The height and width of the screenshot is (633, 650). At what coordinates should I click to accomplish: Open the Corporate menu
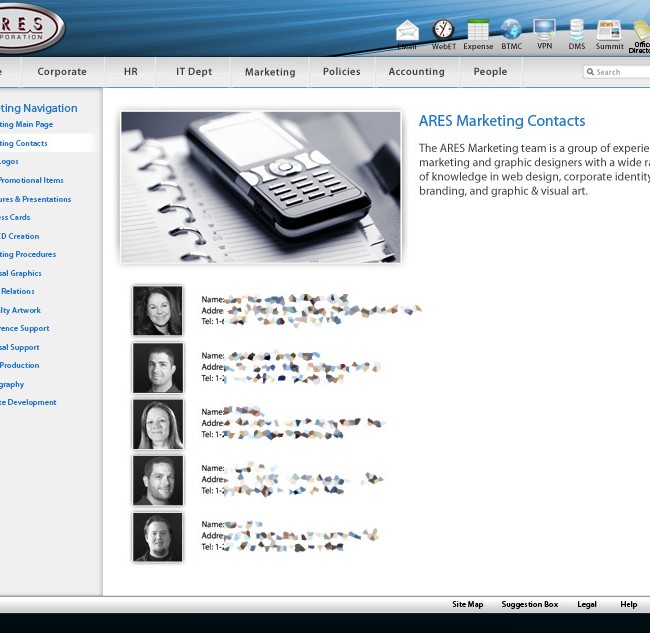62,72
